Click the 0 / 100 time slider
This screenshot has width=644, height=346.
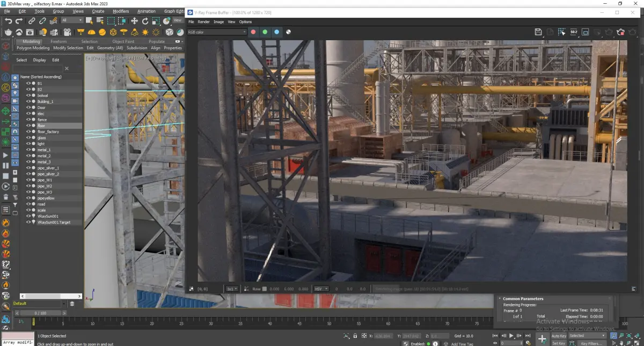tap(40, 313)
